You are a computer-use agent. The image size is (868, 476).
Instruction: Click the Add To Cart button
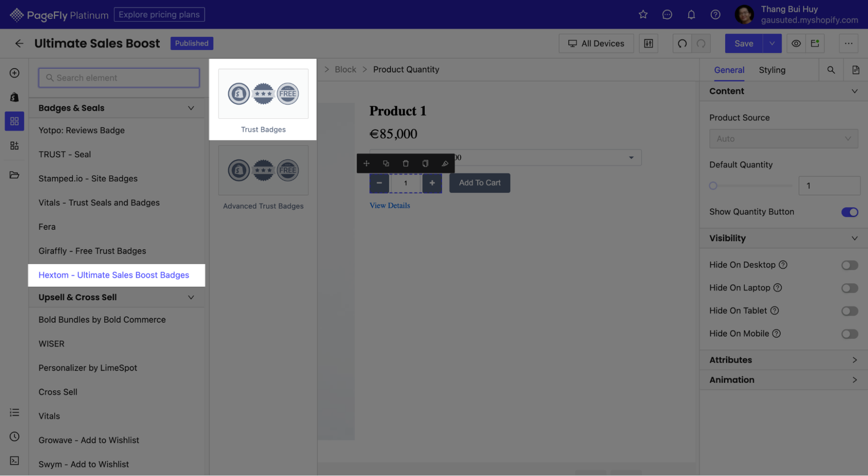click(479, 183)
